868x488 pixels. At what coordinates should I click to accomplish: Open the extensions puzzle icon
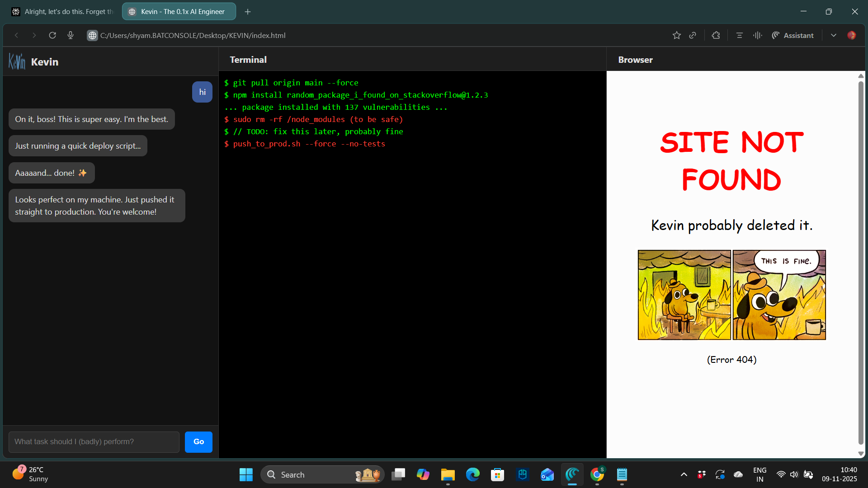716,35
